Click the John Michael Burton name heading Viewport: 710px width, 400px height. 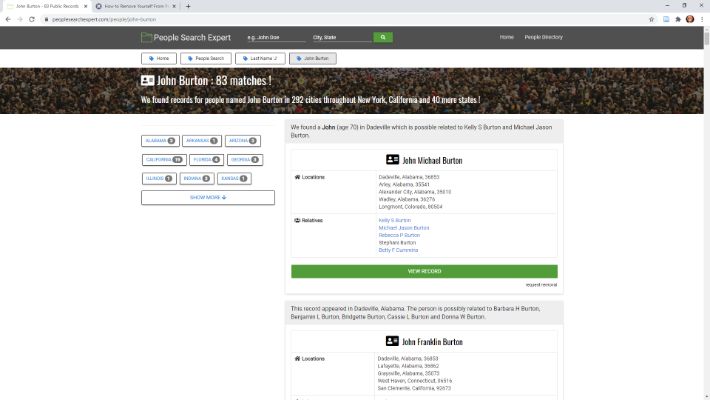click(432, 160)
